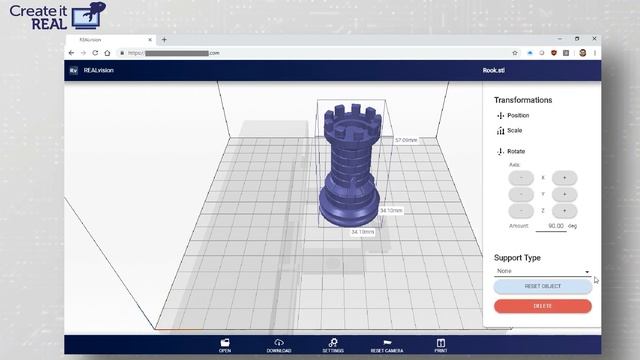Go back in the browser
The image size is (640, 360).
[x=71, y=53]
